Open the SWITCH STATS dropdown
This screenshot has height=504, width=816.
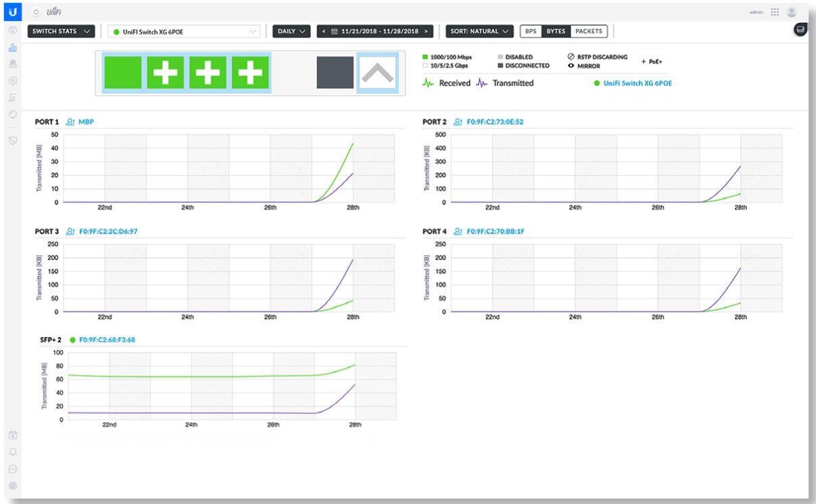pos(61,31)
